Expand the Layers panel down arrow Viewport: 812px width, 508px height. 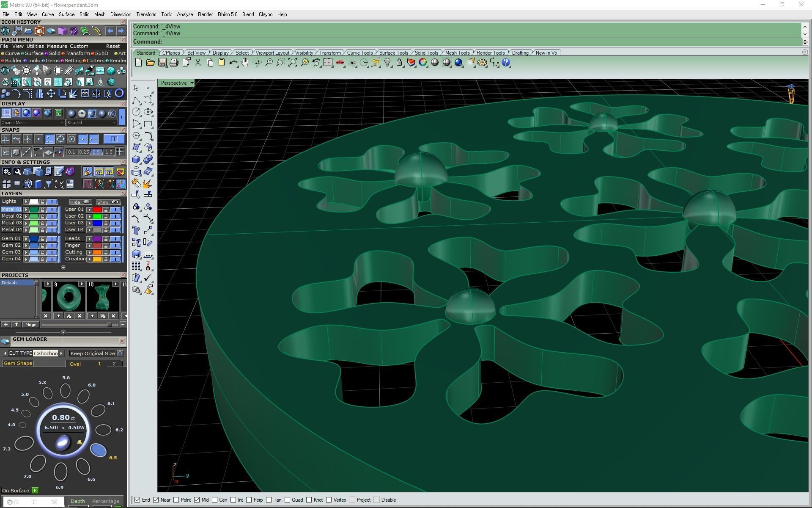pos(63,268)
